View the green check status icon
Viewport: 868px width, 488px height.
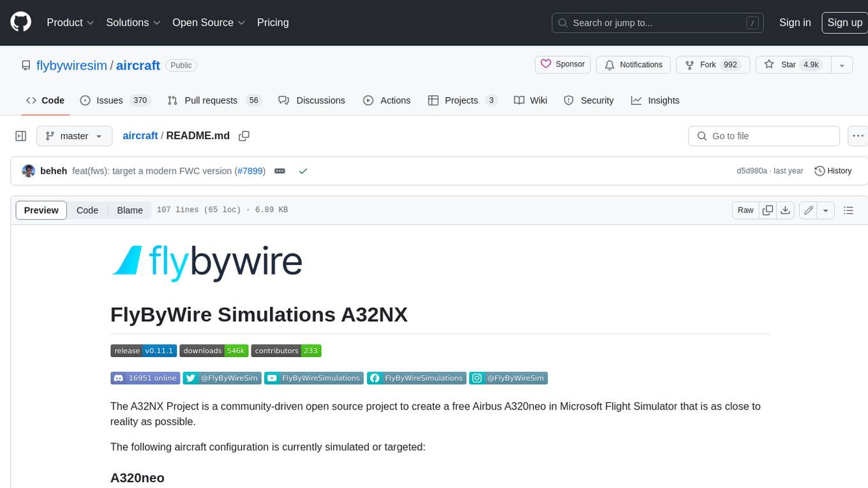[x=303, y=171]
